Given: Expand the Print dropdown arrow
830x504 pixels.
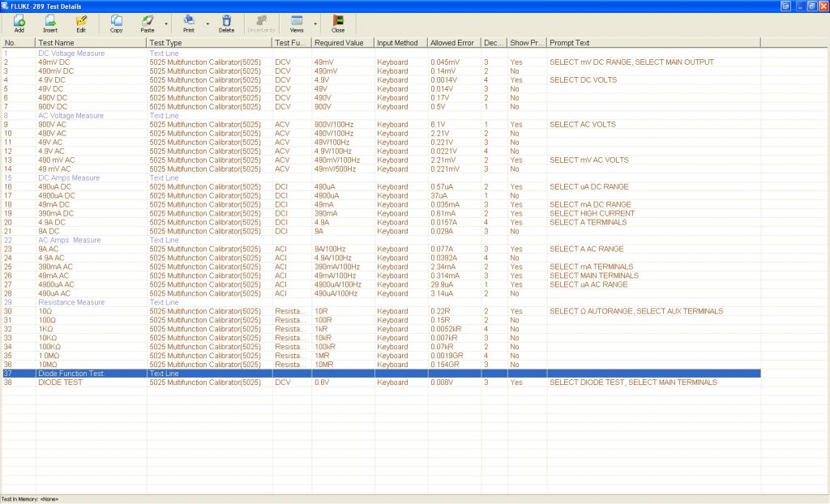Looking at the screenshot, I should pyautogui.click(x=207, y=23).
